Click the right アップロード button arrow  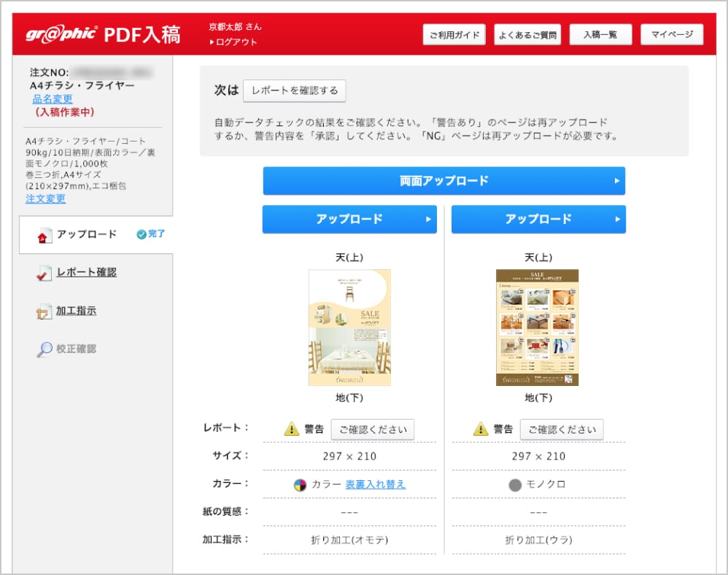tap(617, 219)
